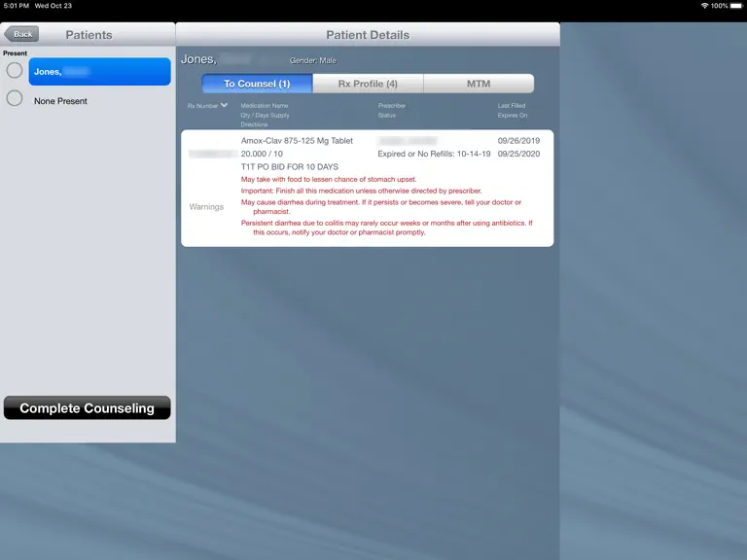
Task: Toggle Rx Number sort chevron
Action: [x=224, y=105]
